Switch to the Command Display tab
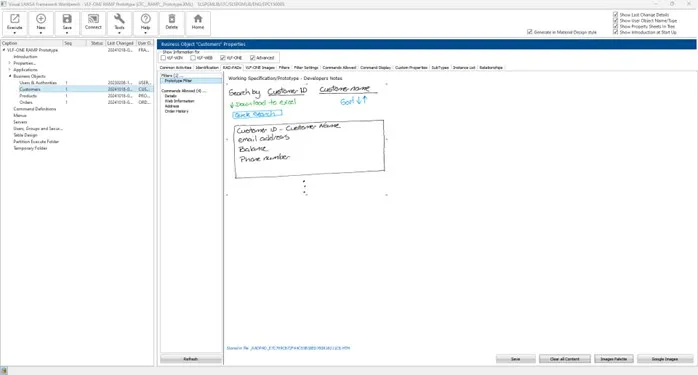 pyautogui.click(x=375, y=68)
